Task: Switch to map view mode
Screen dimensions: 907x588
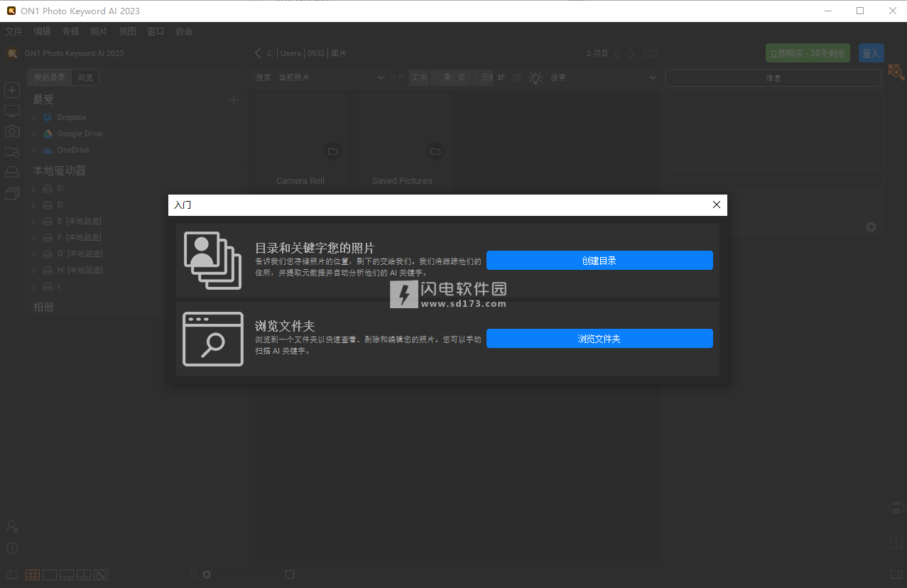Action: click(101, 575)
